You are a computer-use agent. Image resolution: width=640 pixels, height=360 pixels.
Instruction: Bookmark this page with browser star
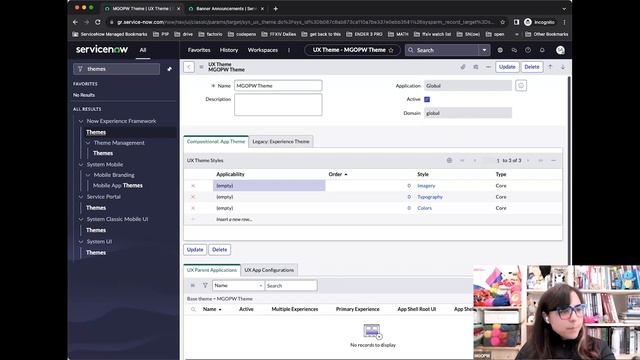[502, 22]
